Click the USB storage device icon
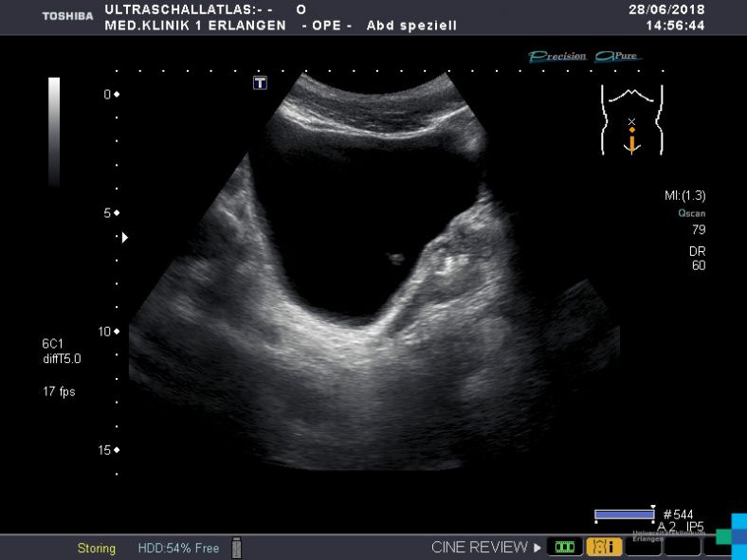The width and height of the screenshot is (747, 560). [x=237, y=548]
